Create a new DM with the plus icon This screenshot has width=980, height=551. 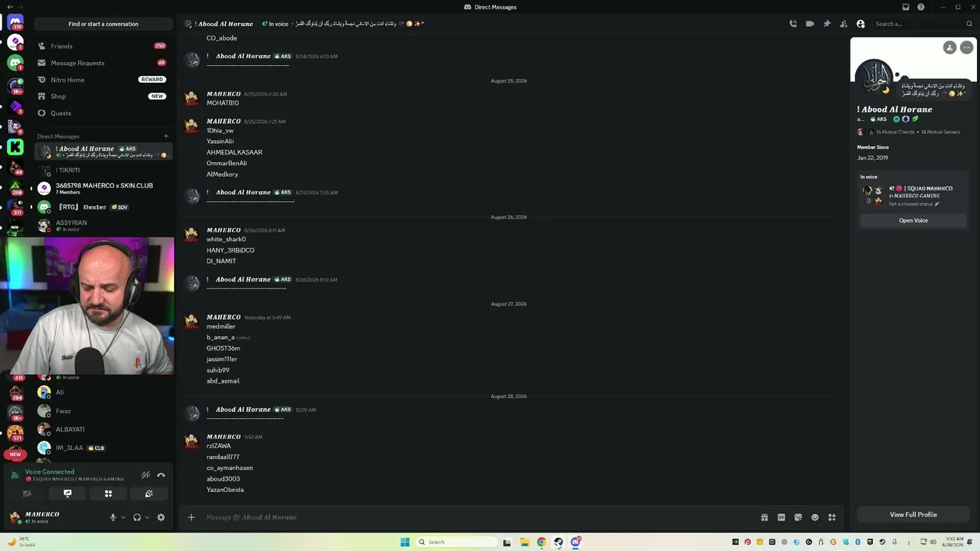coord(166,136)
